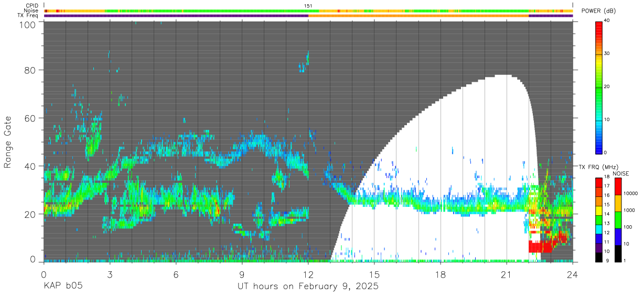Click the 60 label on Range Gate axis
The image size is (644, 297).
tap(31, 118)
